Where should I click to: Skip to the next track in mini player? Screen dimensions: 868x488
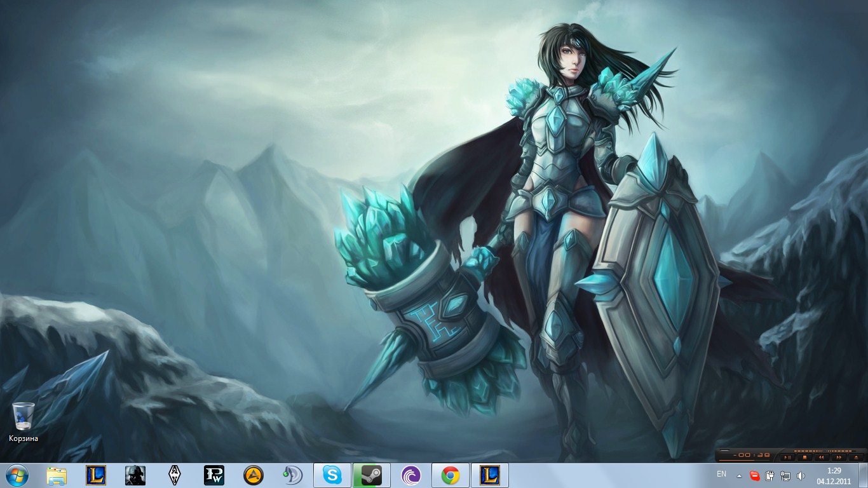[838, 457]
